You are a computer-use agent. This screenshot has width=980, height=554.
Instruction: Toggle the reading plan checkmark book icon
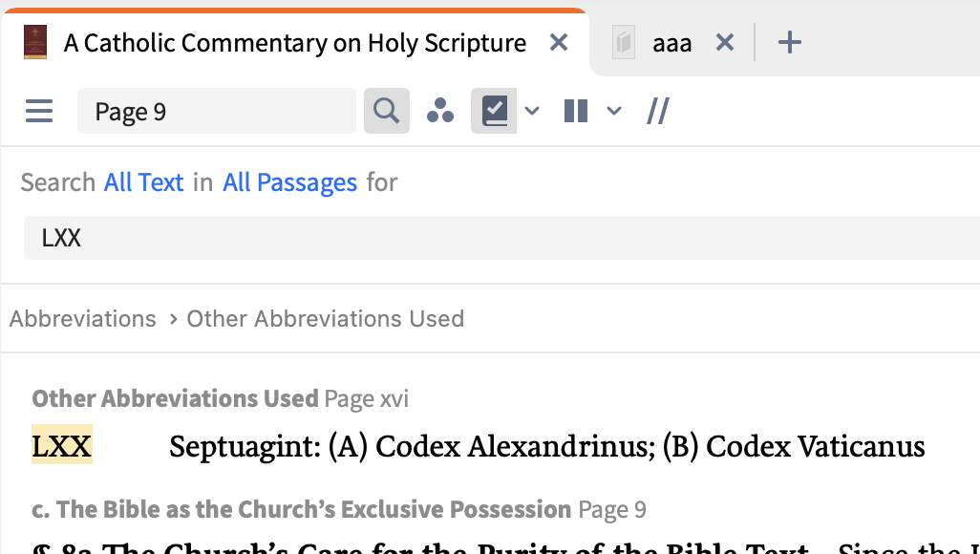click(494, 112)
